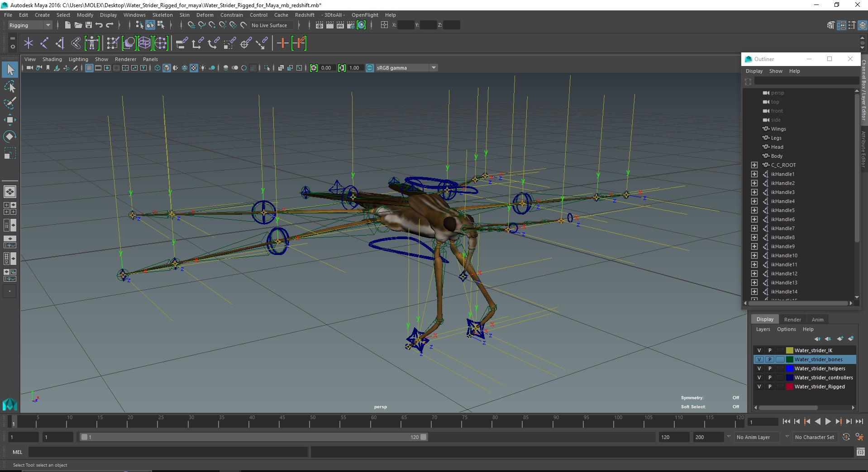Open the viewport Shading menu
The height and width of the screenshot is (472, 868).
point(52,59)
